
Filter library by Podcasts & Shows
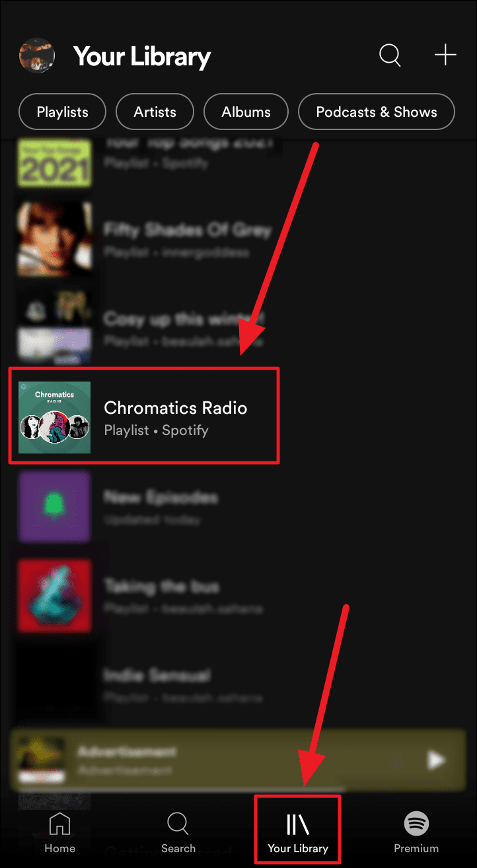[377, 112]
